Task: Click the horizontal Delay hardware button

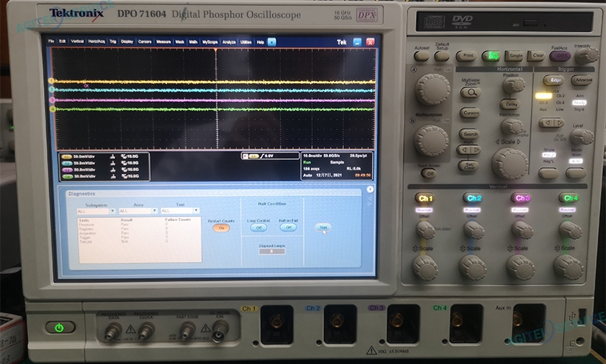Action: pos(511,104)
